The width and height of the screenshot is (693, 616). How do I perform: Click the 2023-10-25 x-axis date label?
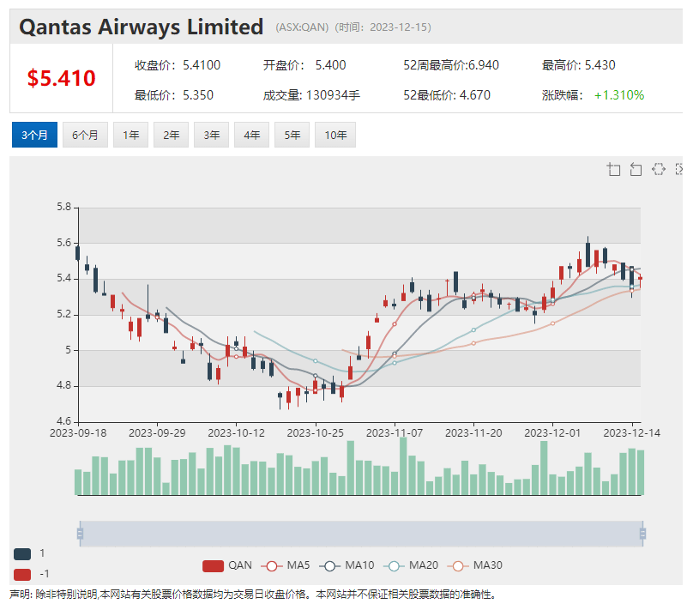(315, 433)
